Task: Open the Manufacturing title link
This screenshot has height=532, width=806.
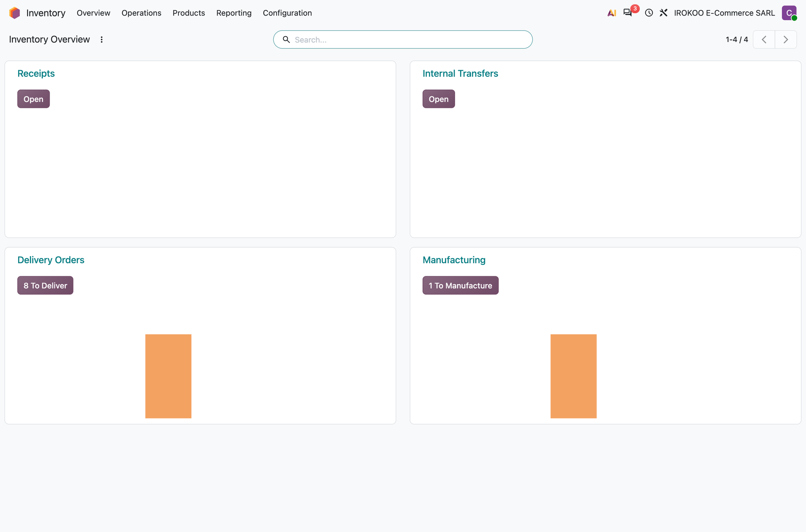Action: (454, 260)
